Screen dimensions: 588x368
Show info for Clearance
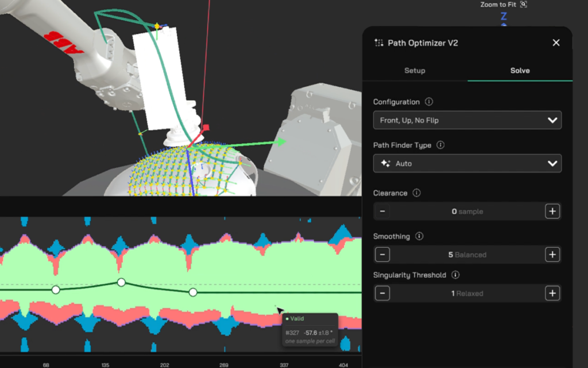[x=417, y=193]
